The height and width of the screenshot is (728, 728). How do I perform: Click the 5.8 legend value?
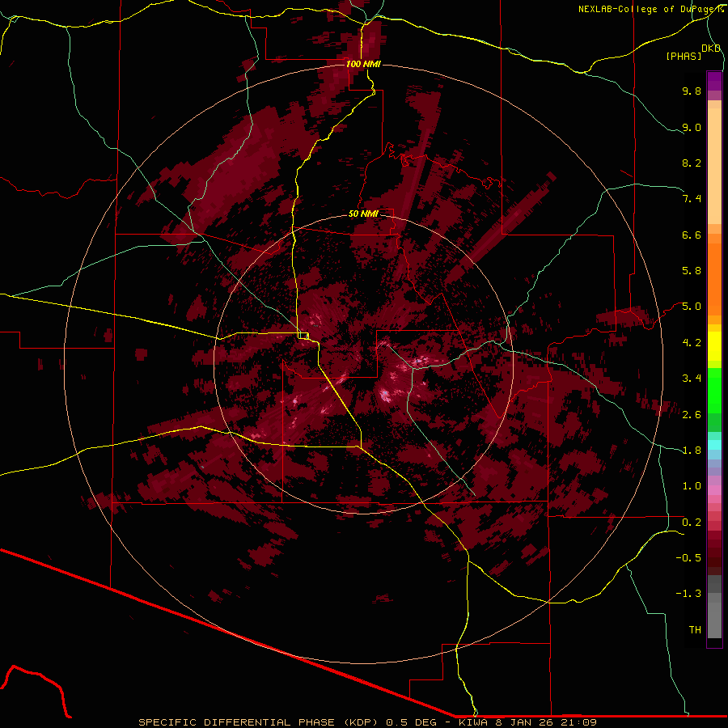coord(692,271)
